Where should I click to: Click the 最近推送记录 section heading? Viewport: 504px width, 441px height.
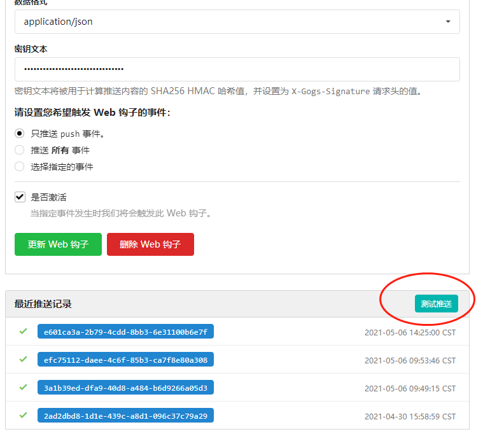click(43, 304)
